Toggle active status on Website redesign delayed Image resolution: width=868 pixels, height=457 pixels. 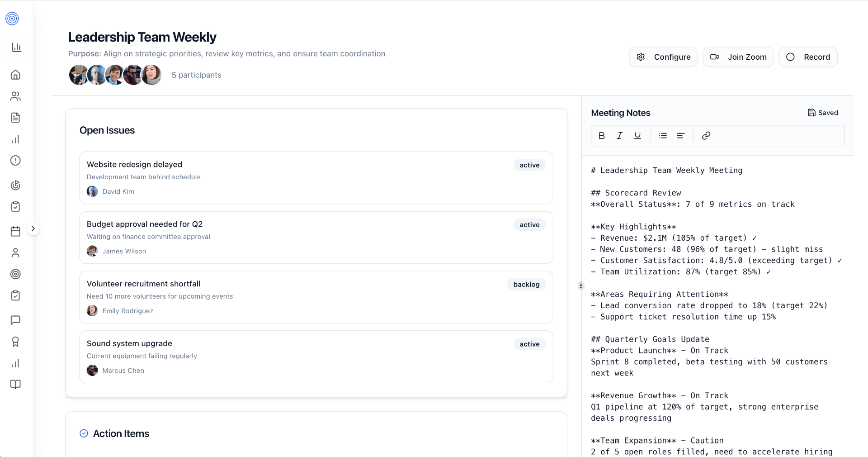pyautogui.click(x=529, y=165)
